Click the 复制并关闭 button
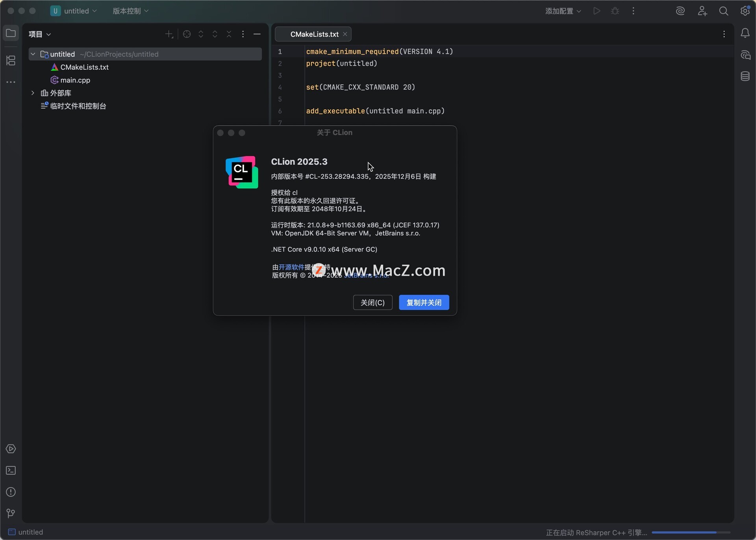This screenshot has height=540, width=756. [424, 302]
